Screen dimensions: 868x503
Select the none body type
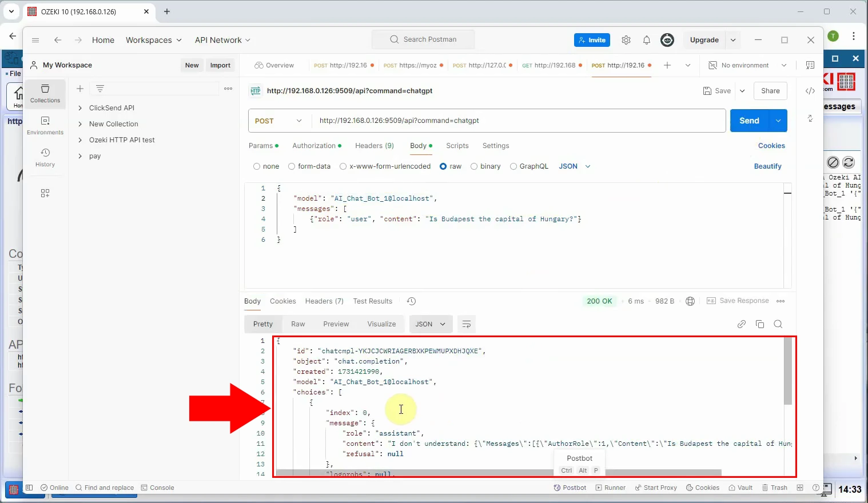pyautogui.click(x=257, y=166)
